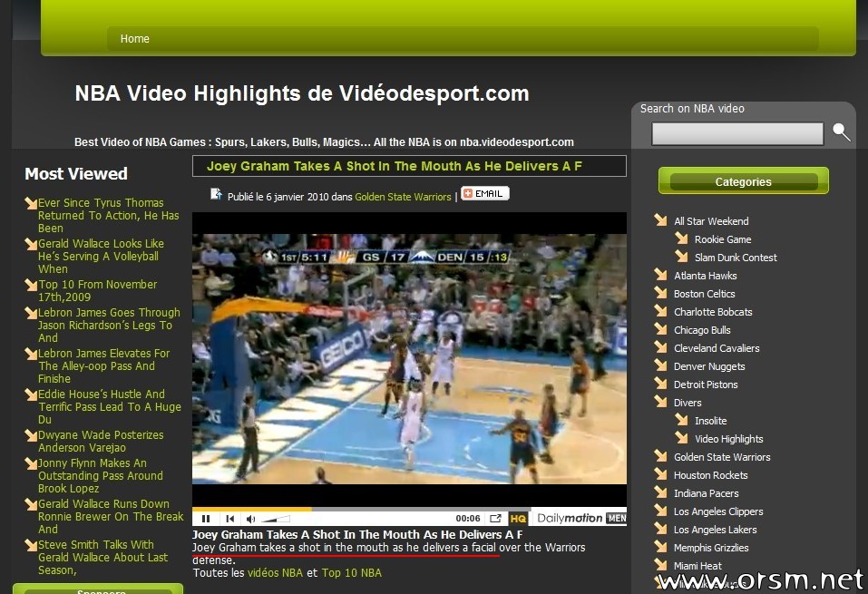The image size is (868, 594).
Task: Open Jonny Flynn pass video link
Action: click(x=101, y=475)
